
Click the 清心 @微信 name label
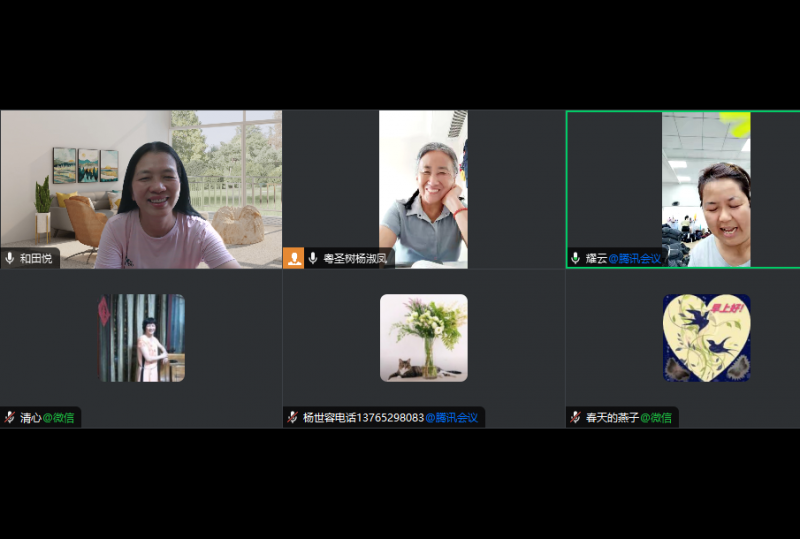pyautogui.click(x=47, y=417)
